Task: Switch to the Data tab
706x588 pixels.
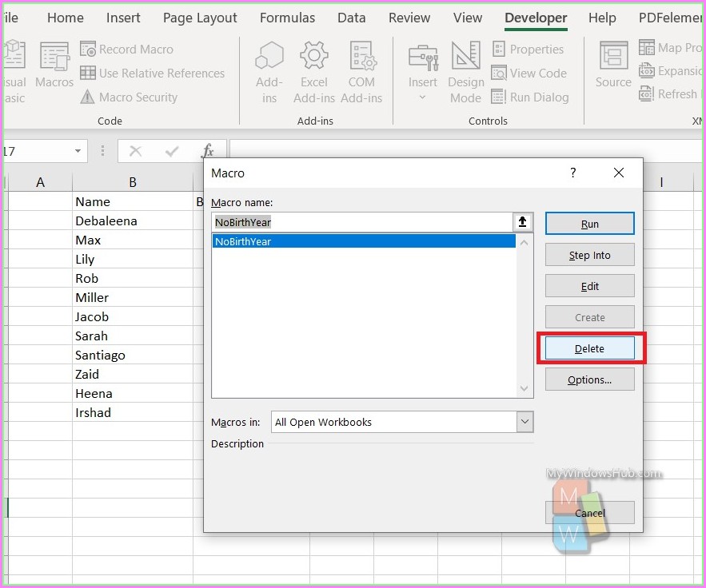Action: pos(351,18)
